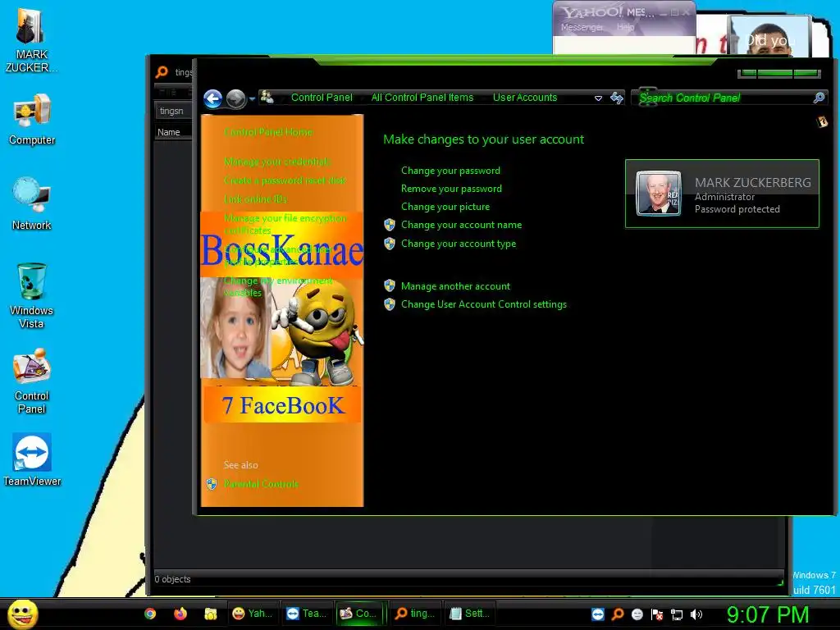This screenshot has width=840, height=630.
Task: Open the Network desktop icon
Action: [32, 204]
